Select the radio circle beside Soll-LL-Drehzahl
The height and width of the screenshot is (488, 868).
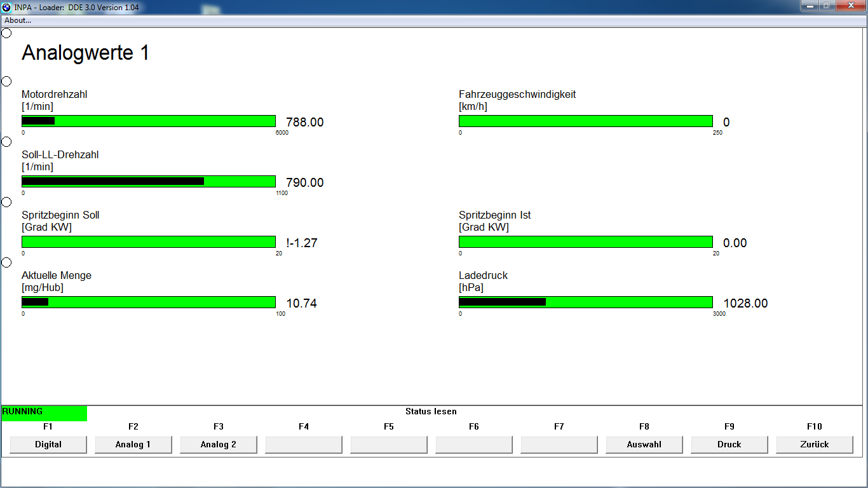tap(6, 142)
